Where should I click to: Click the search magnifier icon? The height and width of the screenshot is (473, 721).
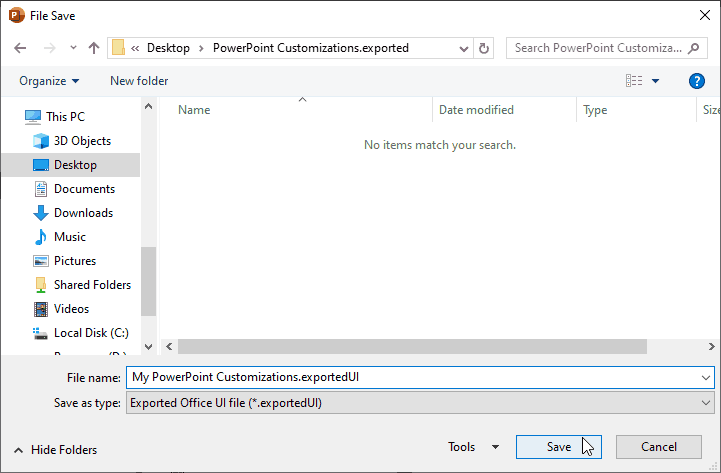tap(693, 48)
